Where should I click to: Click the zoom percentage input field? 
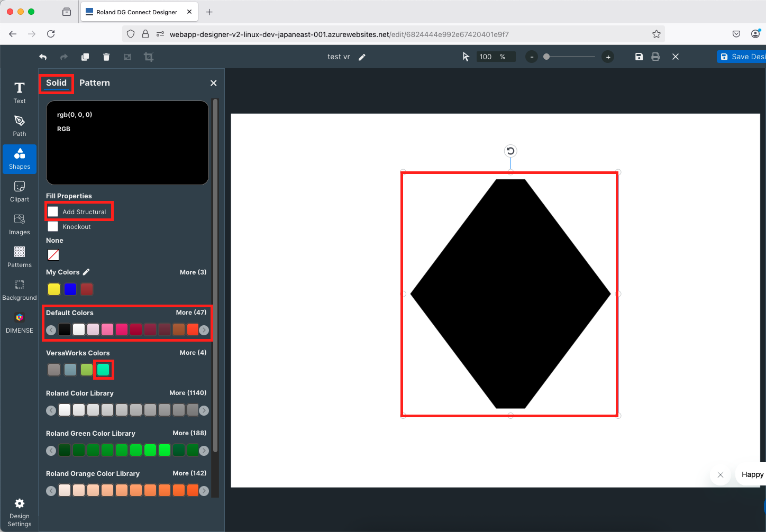(x=495, y=57)
